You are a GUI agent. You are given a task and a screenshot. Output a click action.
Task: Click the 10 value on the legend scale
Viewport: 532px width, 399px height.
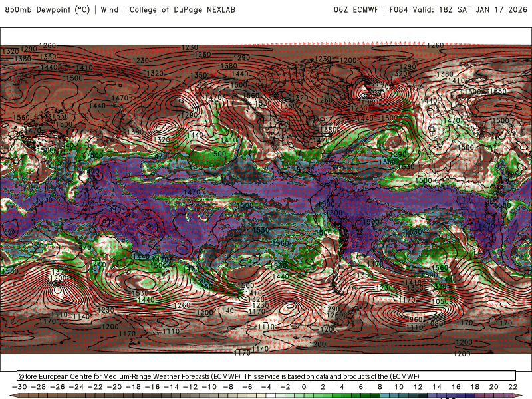pyautogui.click(x=399, y=387)
